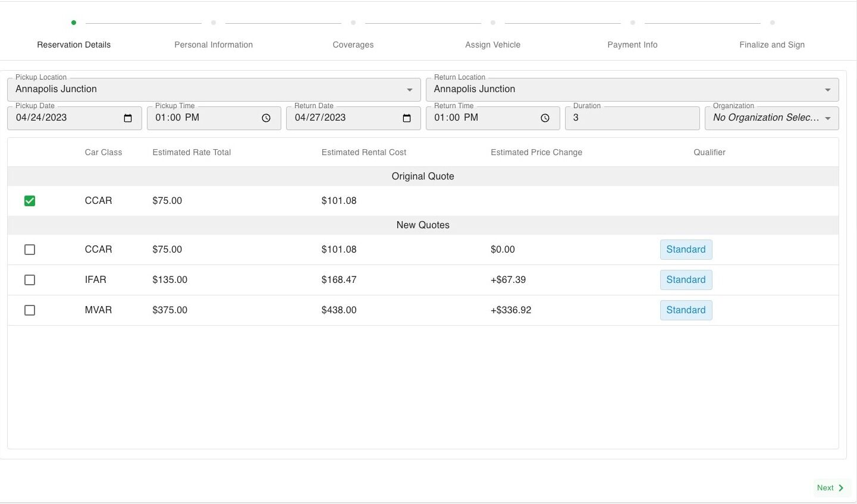The width and height of the screenshot is (857, 504).
Task: Click the Pickup Time clock icon
Action: [266, 118]
